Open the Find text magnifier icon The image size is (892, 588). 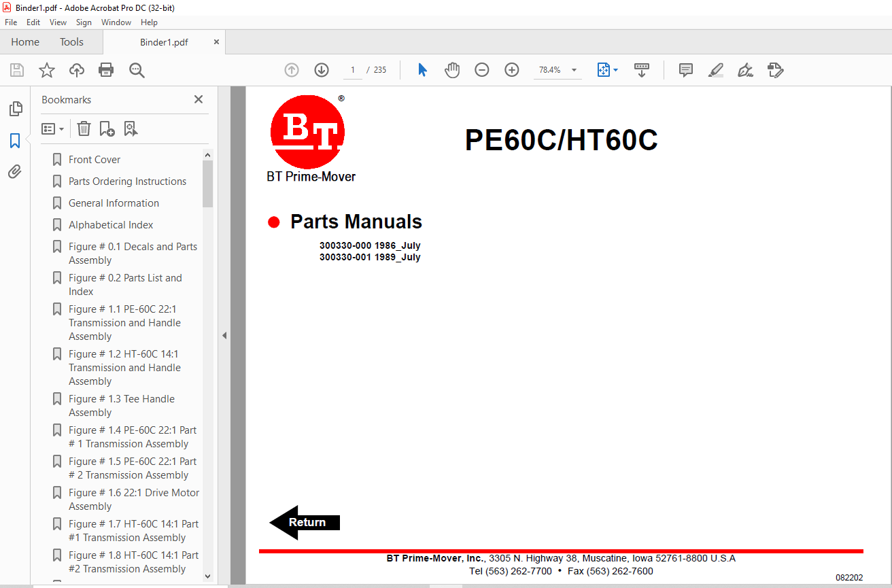[x=137, y=70]
